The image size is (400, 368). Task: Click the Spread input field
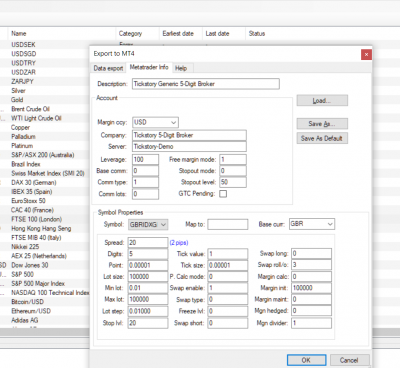click(x=148, y=242)
